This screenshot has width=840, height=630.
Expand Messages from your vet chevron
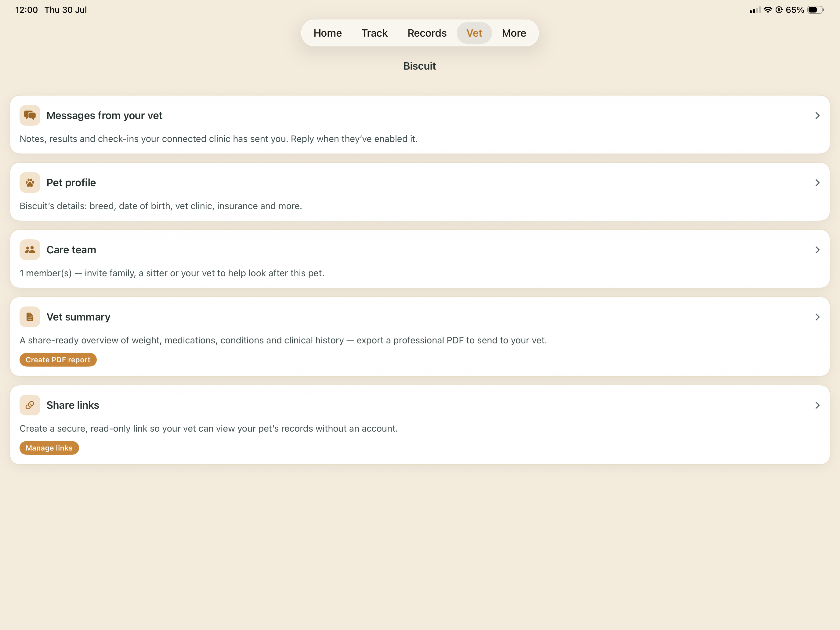pos(817,115)
